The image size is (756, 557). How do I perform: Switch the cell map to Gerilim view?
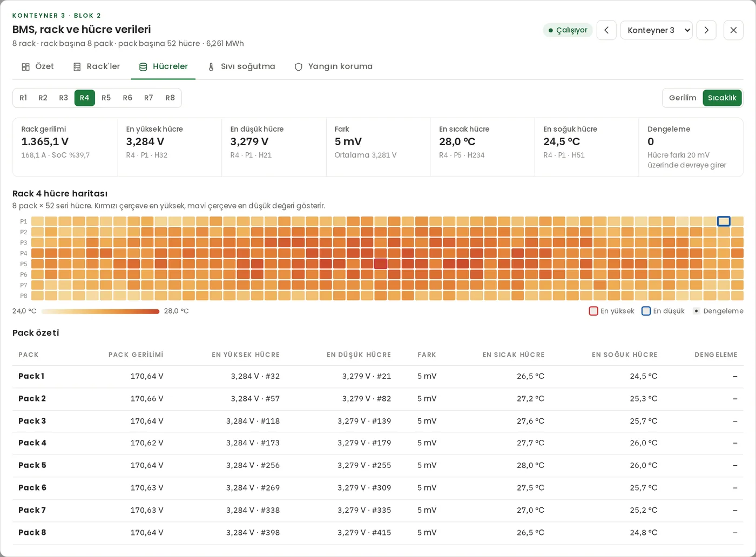click(683, 98)
